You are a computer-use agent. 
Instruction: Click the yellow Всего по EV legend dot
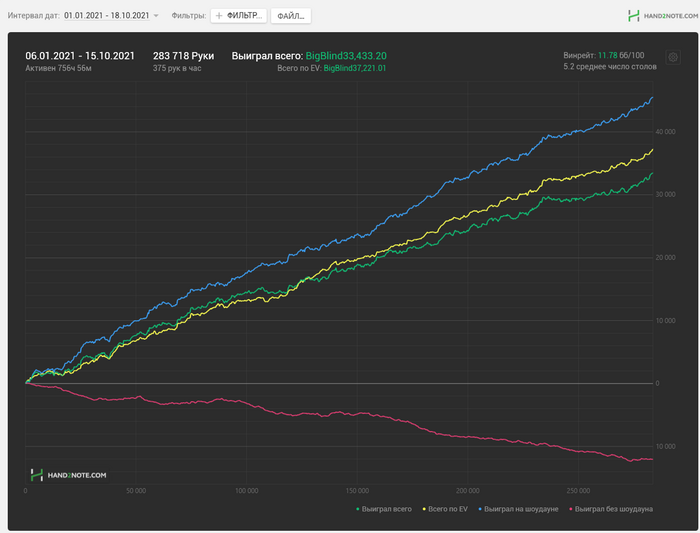click(x=424, y=509)
